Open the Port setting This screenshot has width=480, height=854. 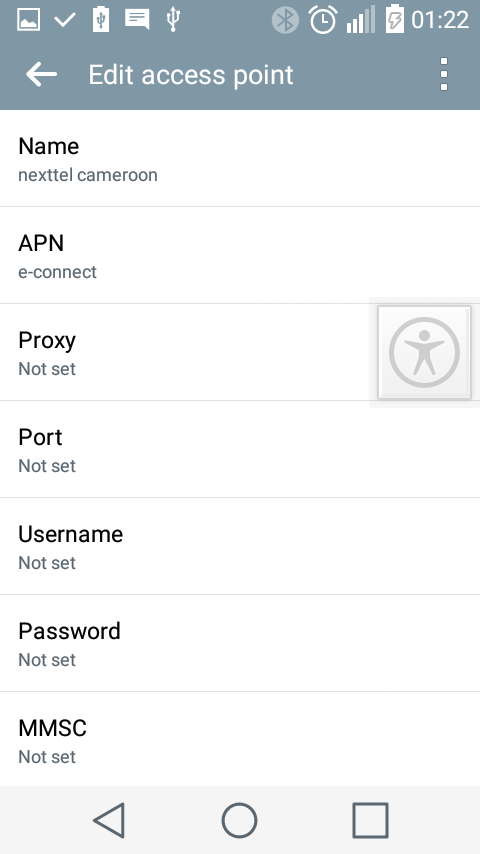tap(240, 449)
